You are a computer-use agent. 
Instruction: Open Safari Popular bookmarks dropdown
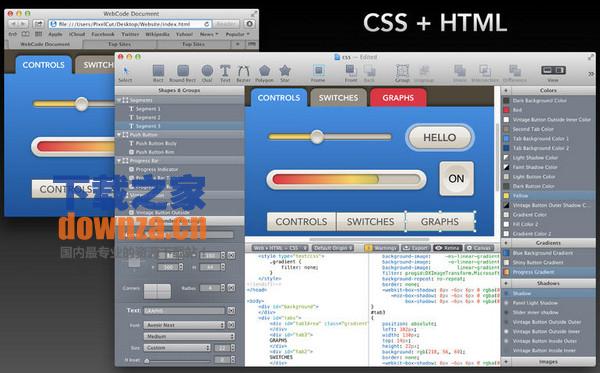(x=237, y=34)
